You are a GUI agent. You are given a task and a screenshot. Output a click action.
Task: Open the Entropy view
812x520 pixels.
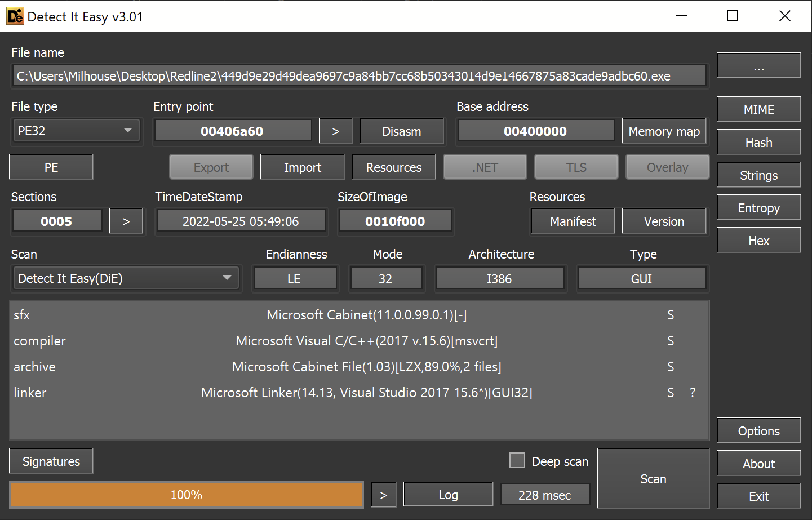pos(758,207)
